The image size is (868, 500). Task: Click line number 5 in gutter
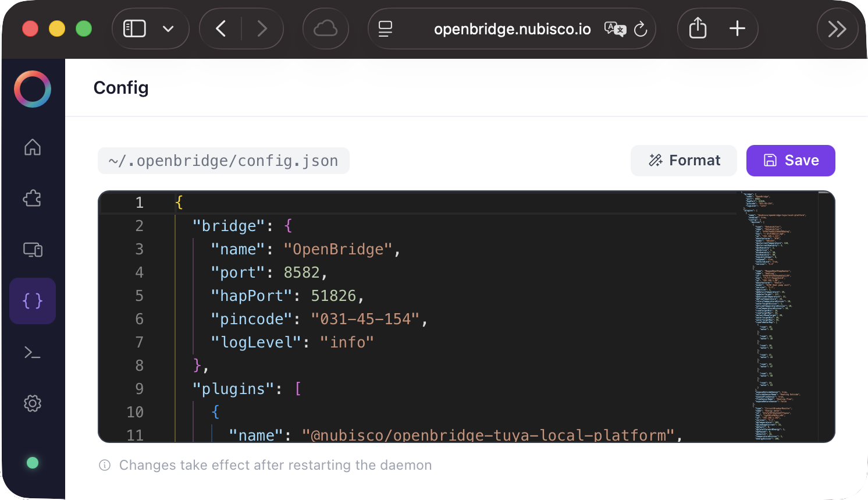pyautogui.click(x=139, y=296)
